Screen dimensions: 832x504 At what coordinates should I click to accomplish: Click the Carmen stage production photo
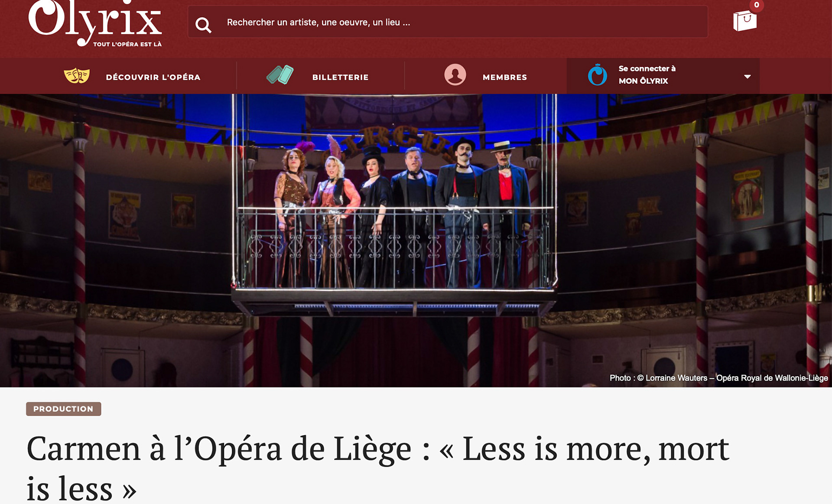(x=416, y=241)
